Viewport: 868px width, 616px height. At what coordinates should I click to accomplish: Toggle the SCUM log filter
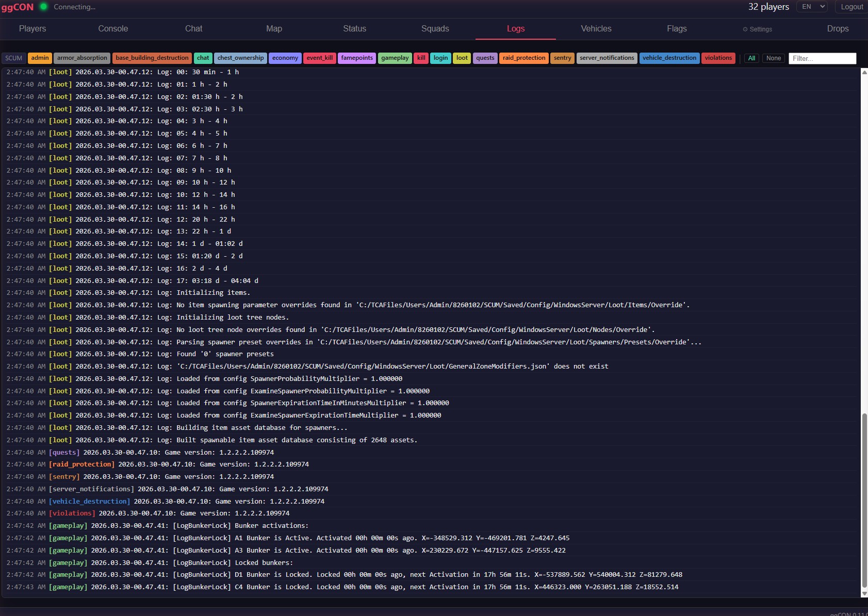(x=14, y=58)
